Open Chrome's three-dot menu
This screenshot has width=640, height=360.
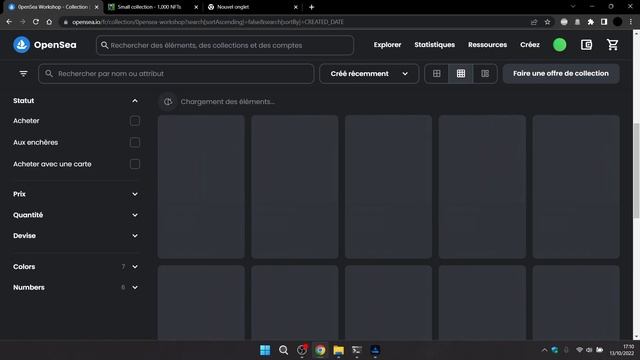pyautogui.click(x=631, y=22)
